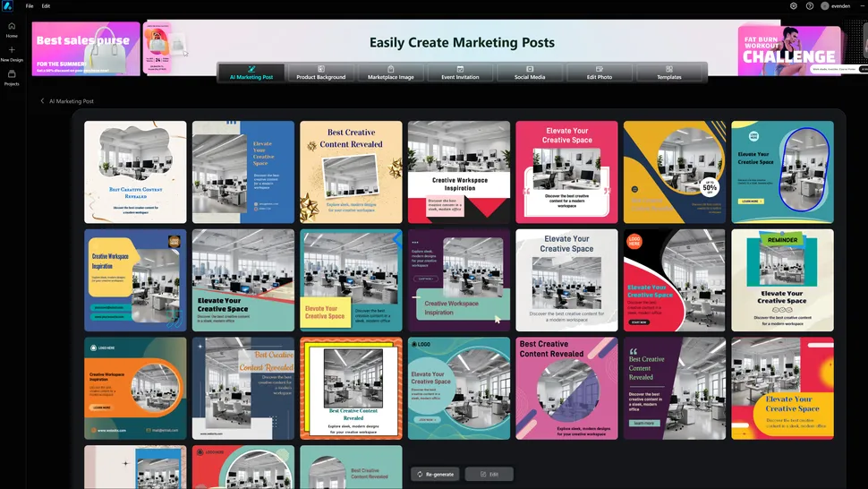Select the pink Best Creative Content Revealed thumbnail
The width and height of the screenshot is (868, 489).
click(x=566, y=388)
